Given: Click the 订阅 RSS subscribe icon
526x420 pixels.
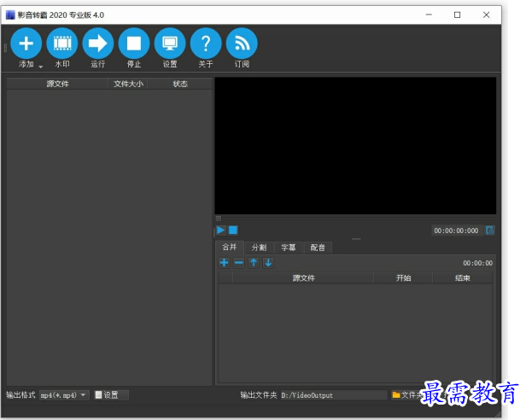Looking at the screenshot, I should pos(242,44).
